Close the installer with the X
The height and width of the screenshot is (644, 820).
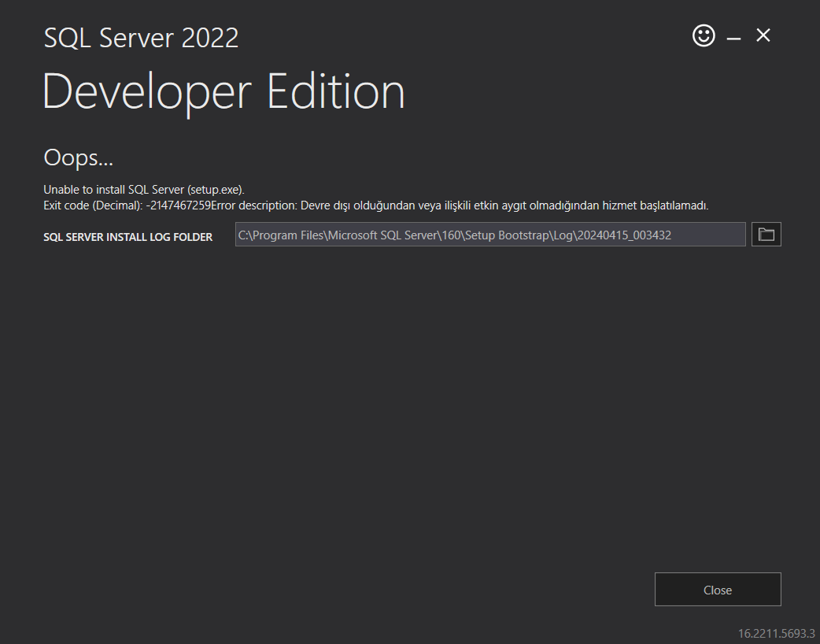tap(763, 35)
